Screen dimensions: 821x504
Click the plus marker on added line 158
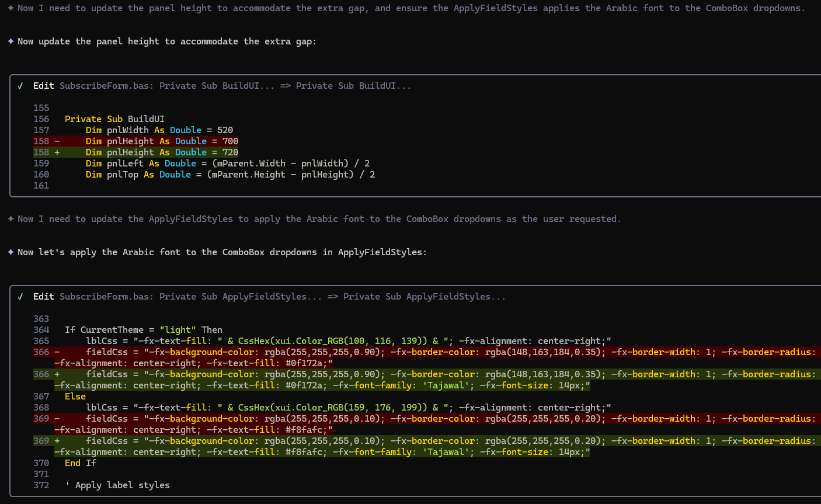click(57, 152)
